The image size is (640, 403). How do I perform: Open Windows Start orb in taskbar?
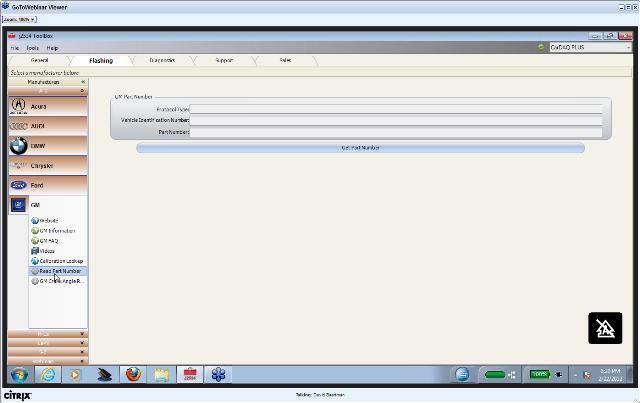pos(19,374)
